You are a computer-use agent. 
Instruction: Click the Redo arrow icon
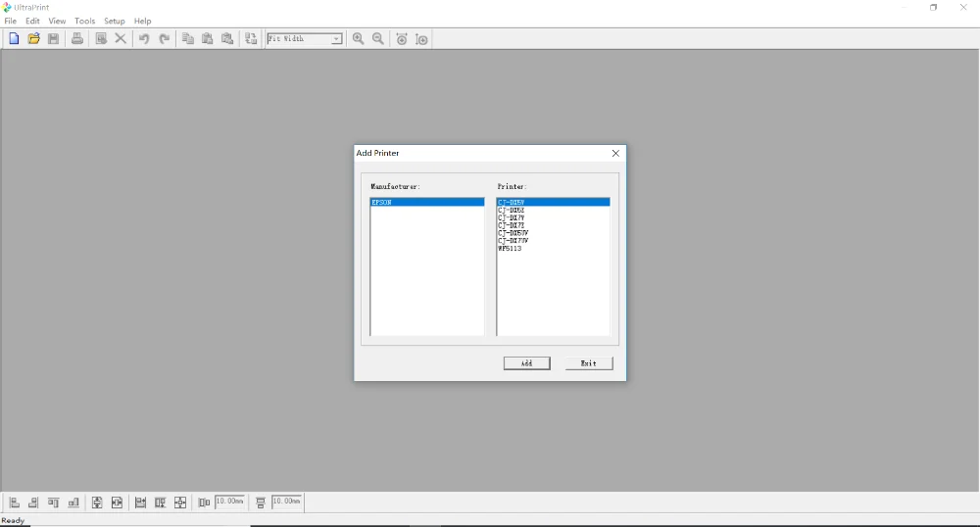(x=165, y=39)
